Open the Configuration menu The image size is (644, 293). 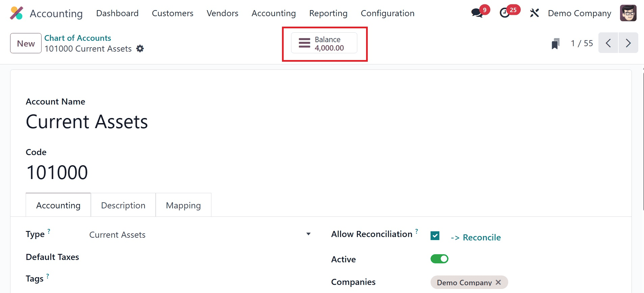point(388,13)
